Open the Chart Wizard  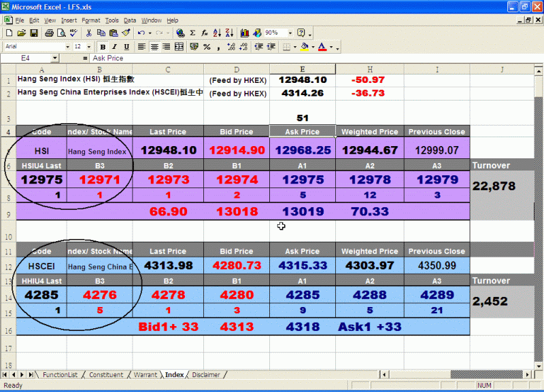point(244,33)
